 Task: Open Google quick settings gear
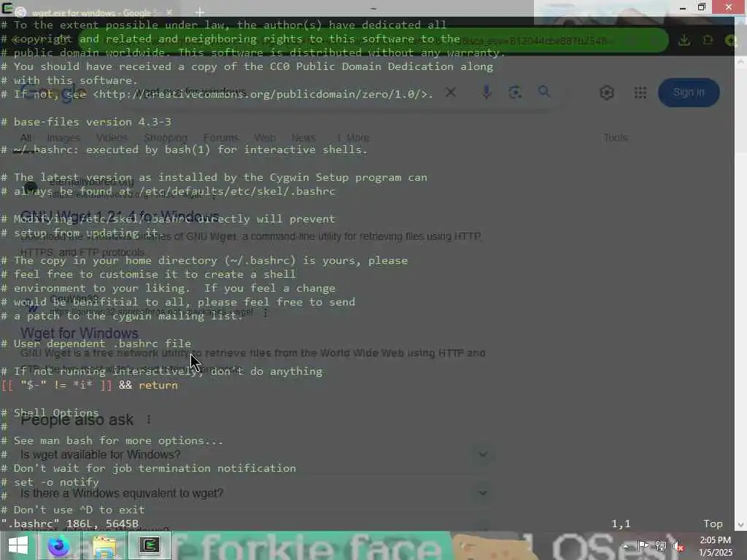pyautogui.click(x=606, y=93)
